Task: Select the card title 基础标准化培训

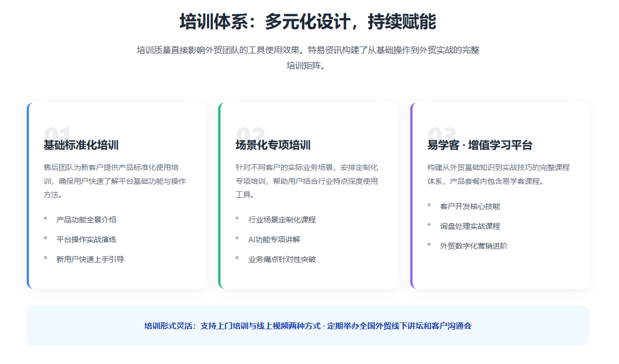Action: click(x=81, y=145)
